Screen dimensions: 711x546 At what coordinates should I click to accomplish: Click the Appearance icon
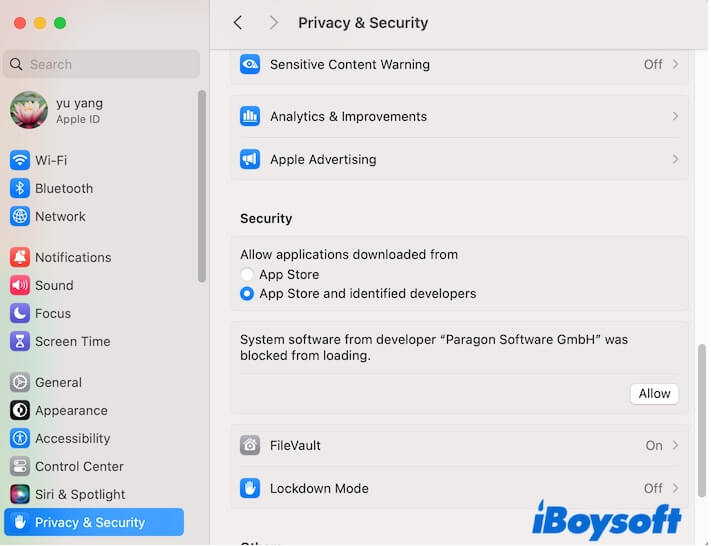(19, 410)
